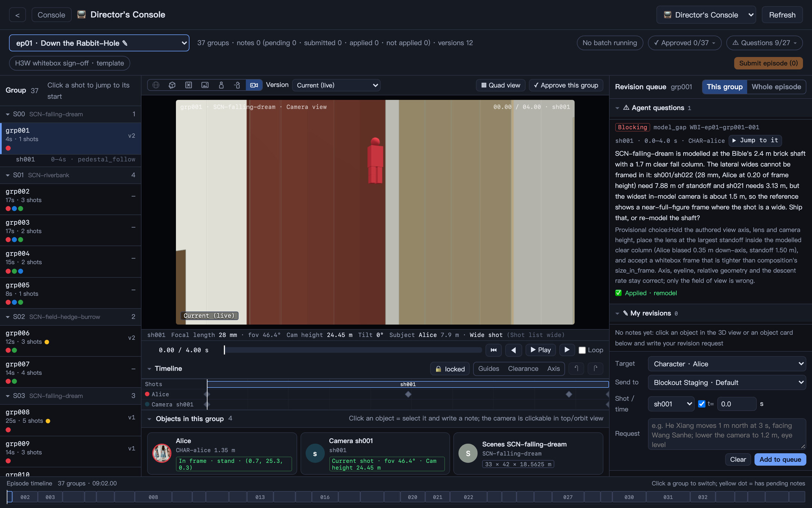Activate the camera view mode icon

tap(254, 85)
